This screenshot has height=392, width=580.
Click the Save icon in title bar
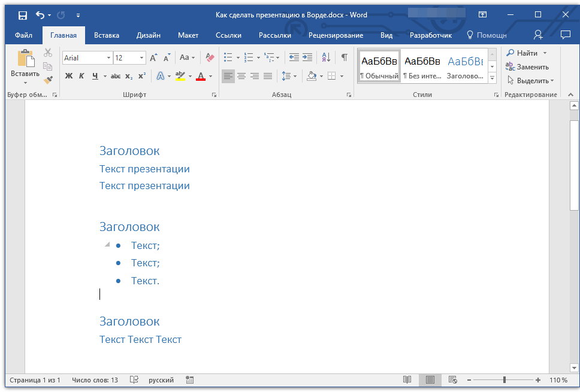click(22, 15)
